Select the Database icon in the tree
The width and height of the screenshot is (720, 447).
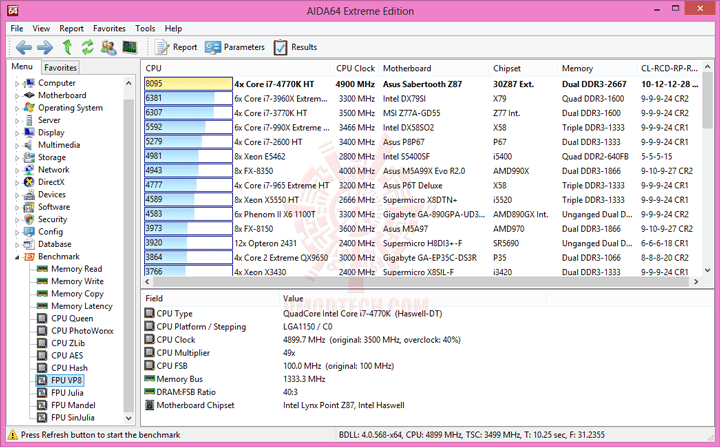tap(29, 244)
